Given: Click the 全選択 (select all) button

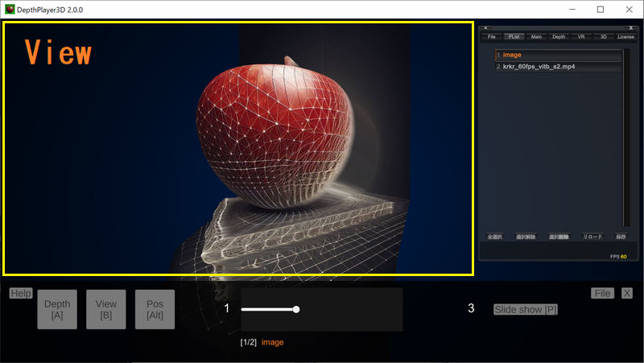Looking at the screenshot, I should point(493,237).
